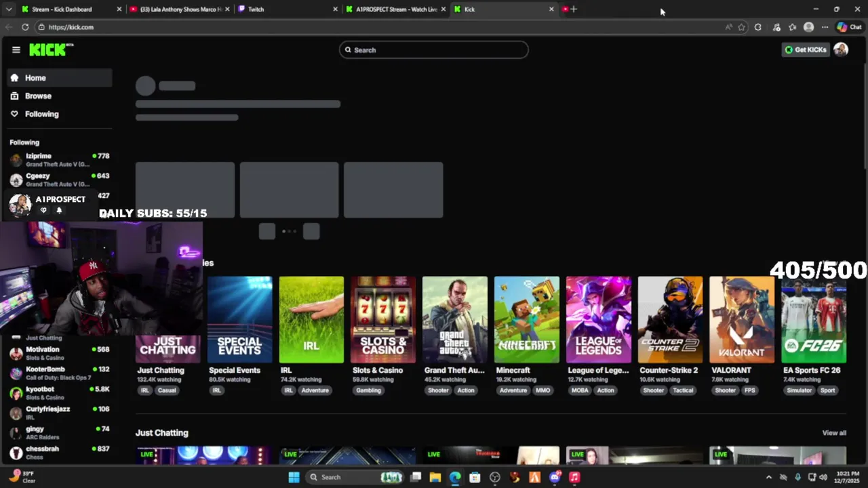This screenshot has height=488, width=868.
Task: Select the Special Events category card
Action: (x=239, y=320)
